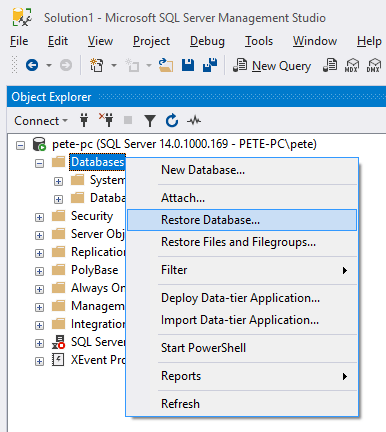Expand the Always On node
The height and width of the screenshot is (432, 386).
39,289
